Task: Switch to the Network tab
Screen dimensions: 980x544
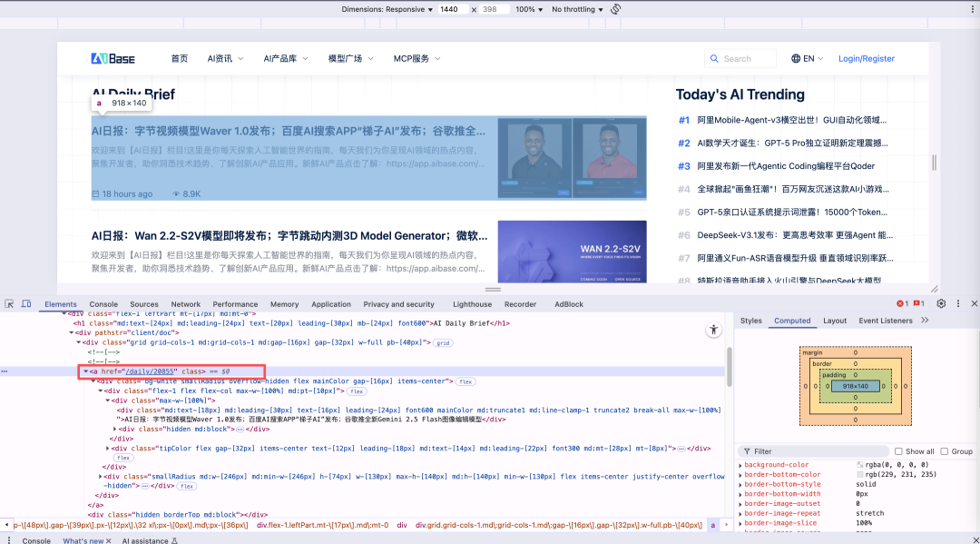Action: point(186,304)
